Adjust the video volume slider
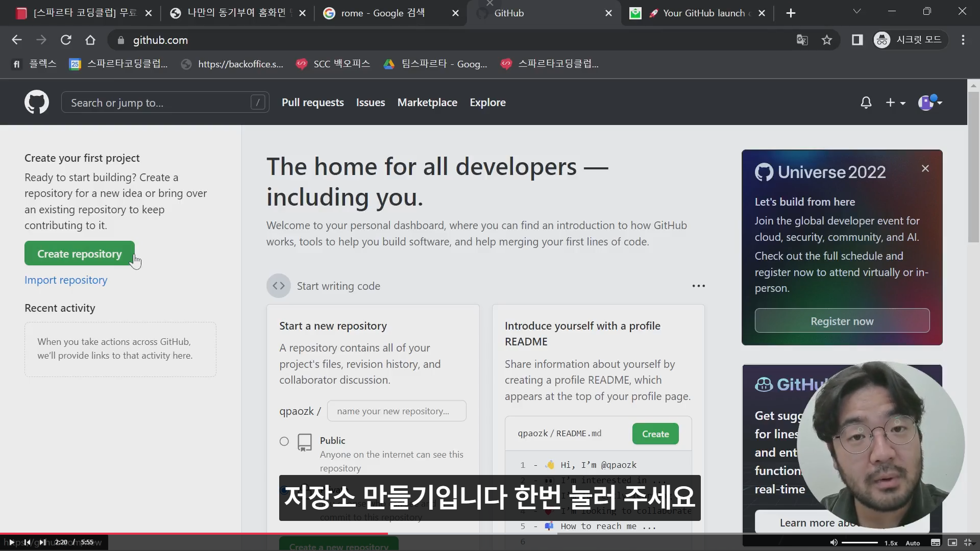The height and width of the screenshot is (551, 980). point(860,542)
